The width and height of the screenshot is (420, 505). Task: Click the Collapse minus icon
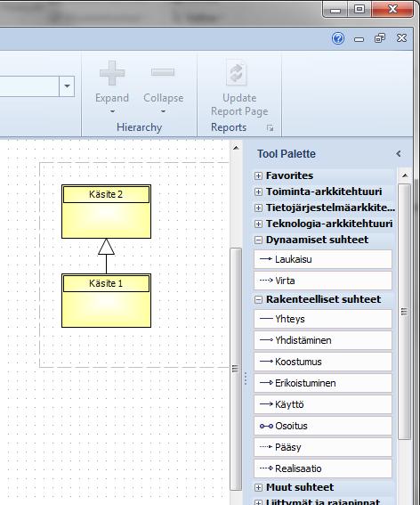click(163, 72)
